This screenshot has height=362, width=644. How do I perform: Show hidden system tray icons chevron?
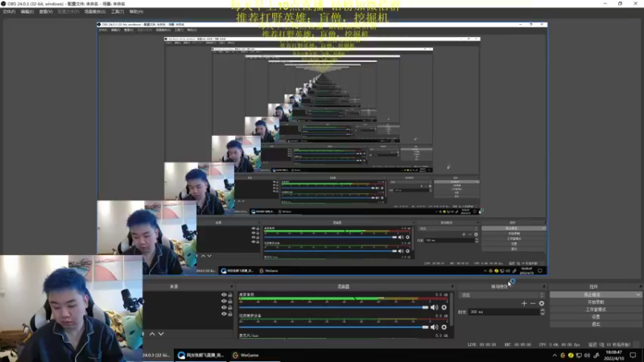(x=555, y=356)
